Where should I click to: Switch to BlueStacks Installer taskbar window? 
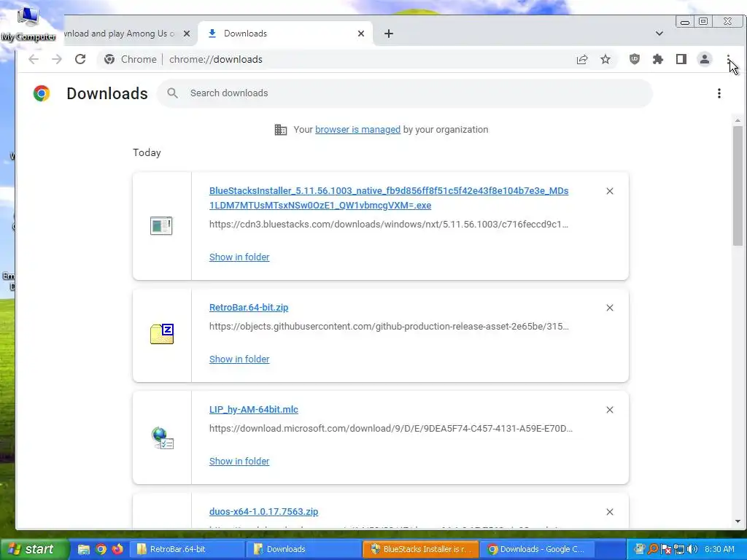click(421, 549)
